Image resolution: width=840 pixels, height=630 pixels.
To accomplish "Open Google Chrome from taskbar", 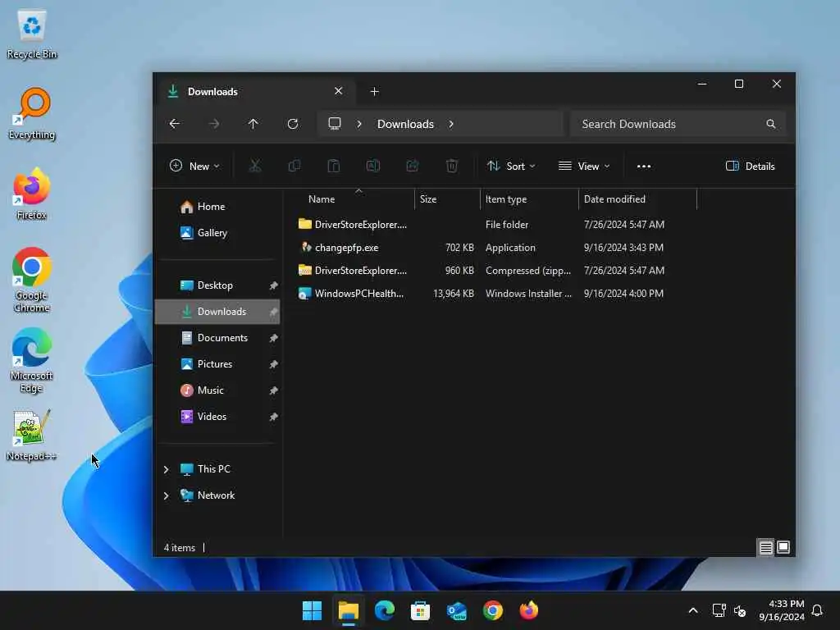I will (493, 610).
